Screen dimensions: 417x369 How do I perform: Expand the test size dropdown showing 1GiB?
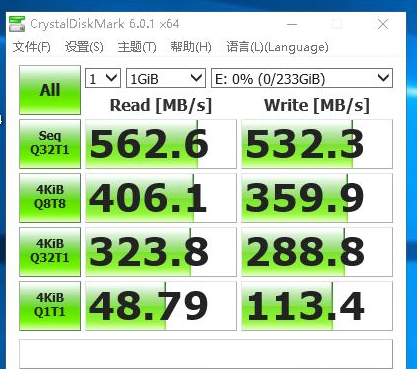coord(166,78)
